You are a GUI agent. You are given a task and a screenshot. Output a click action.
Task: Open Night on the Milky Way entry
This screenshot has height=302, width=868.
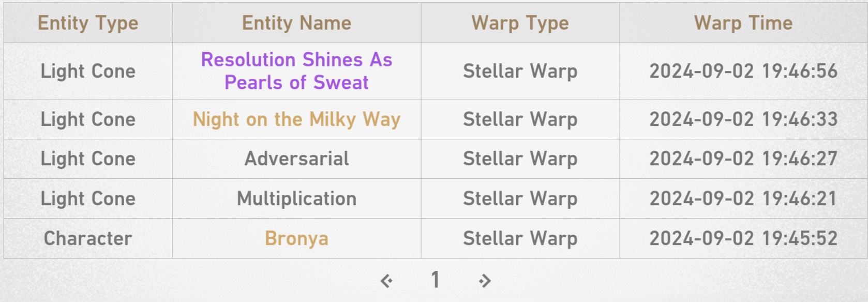pyautogui.click(x=296, y=119)
